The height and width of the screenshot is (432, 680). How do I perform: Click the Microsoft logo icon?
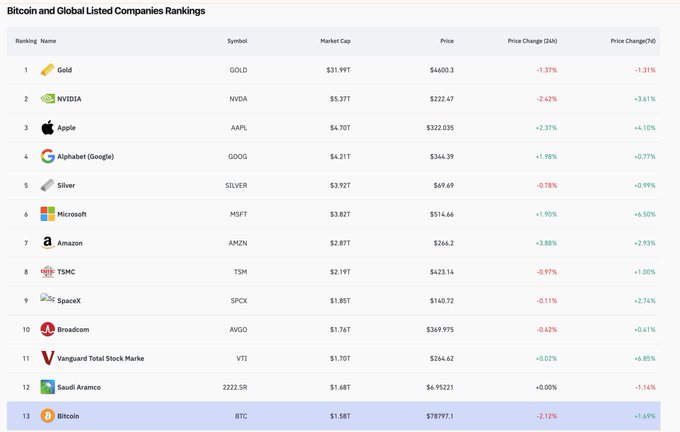pos(48,214)
